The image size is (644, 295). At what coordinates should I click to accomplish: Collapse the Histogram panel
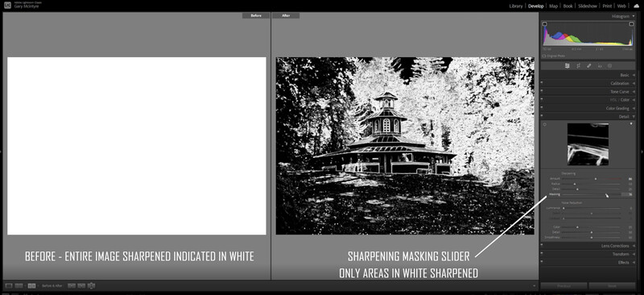pos(633,16)
